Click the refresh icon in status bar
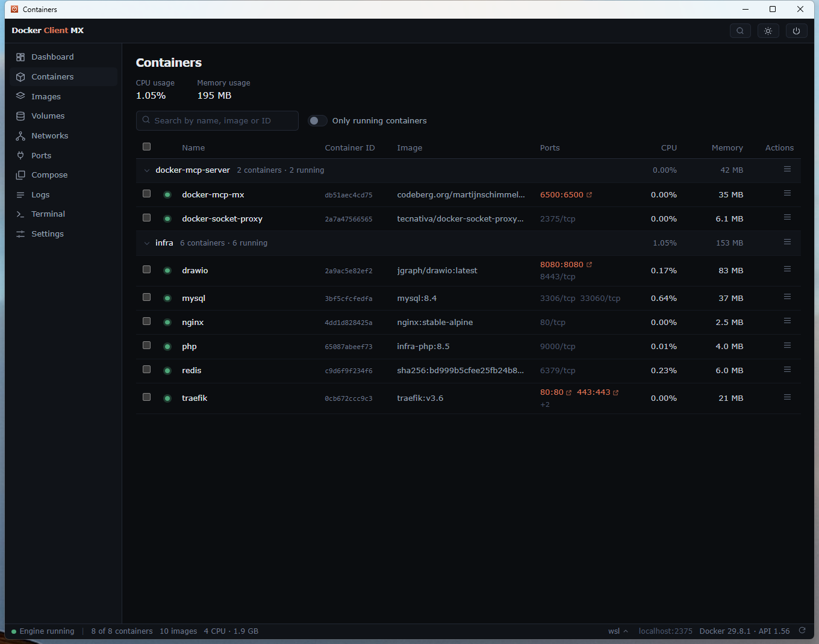 coord(802,631)
